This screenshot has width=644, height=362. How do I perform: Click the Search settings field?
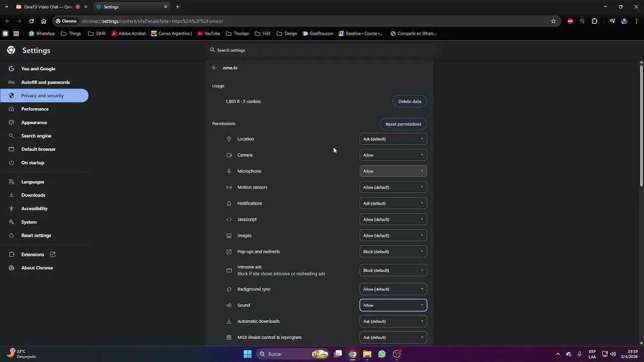click(322, 50)
